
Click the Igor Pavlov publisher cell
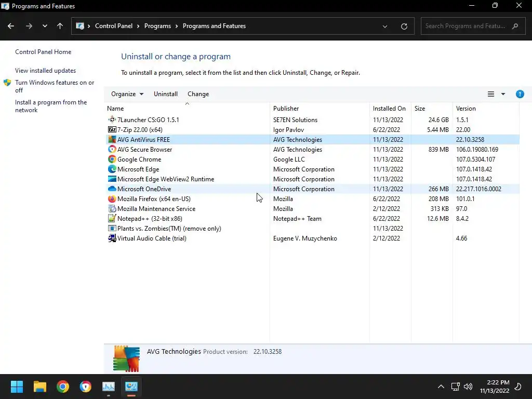pyautogui.click(x=288, y=129)
